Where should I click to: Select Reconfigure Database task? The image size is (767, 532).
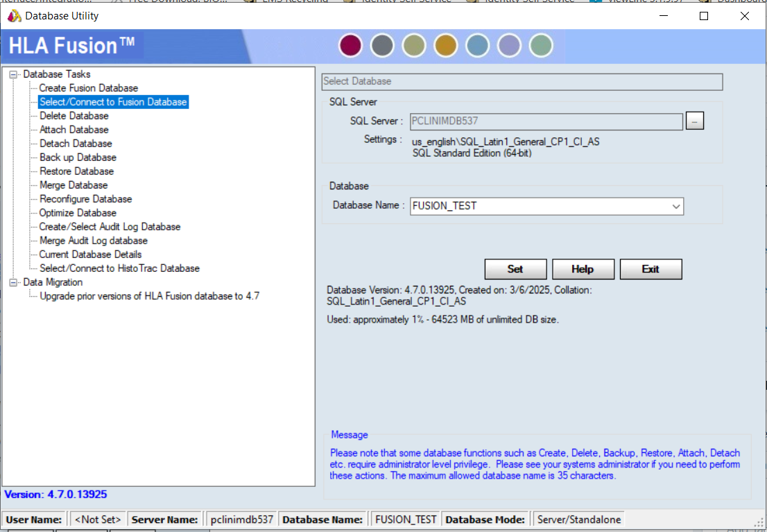[x=86, y=199]
